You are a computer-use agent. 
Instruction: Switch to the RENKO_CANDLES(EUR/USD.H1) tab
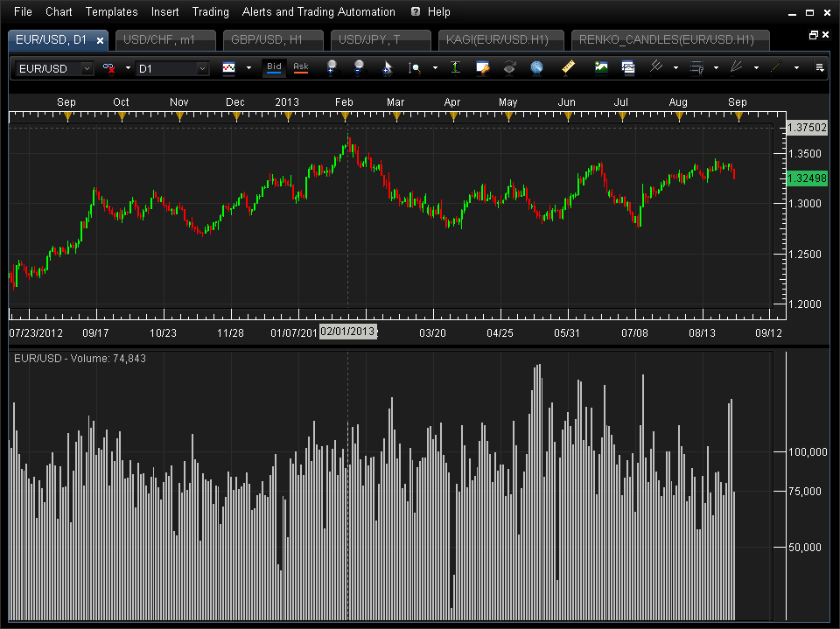670,40
